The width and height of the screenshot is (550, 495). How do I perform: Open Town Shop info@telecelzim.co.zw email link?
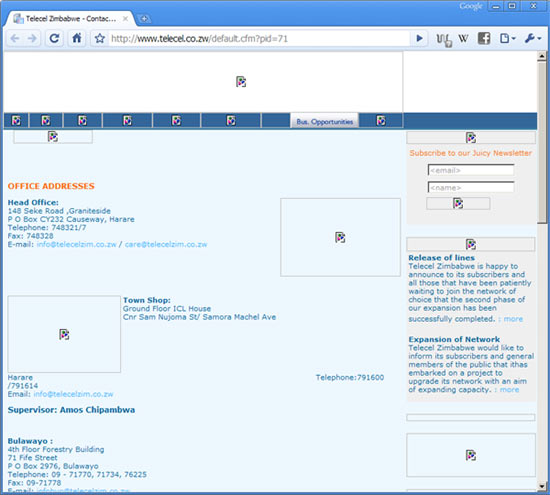tap(73, 394)
